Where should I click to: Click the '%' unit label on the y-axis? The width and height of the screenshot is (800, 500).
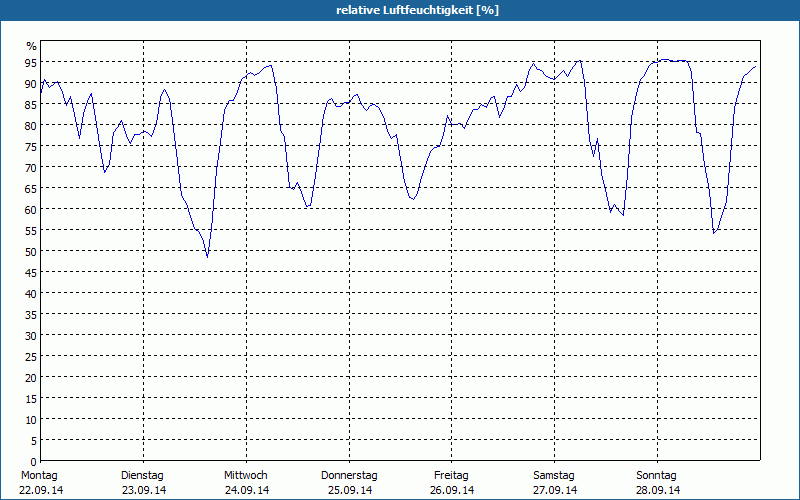pyautogui.click(x=32, y=46)
